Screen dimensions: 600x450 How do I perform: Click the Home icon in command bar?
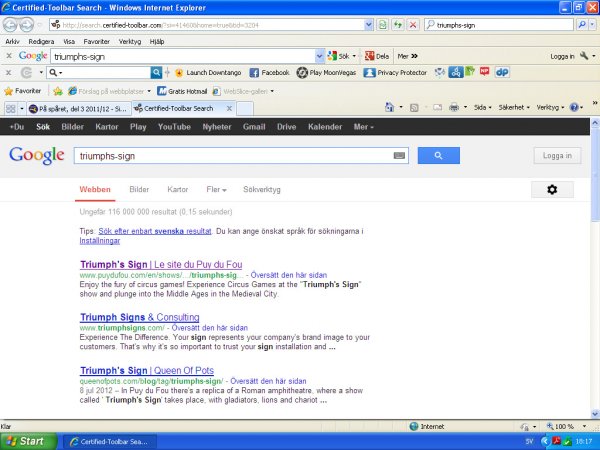389,108
